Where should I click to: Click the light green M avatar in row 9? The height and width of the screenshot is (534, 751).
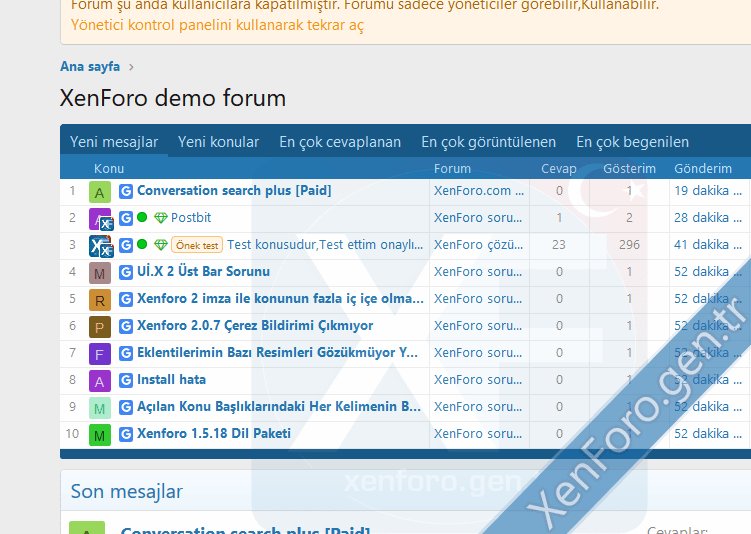tap(100, 408)
